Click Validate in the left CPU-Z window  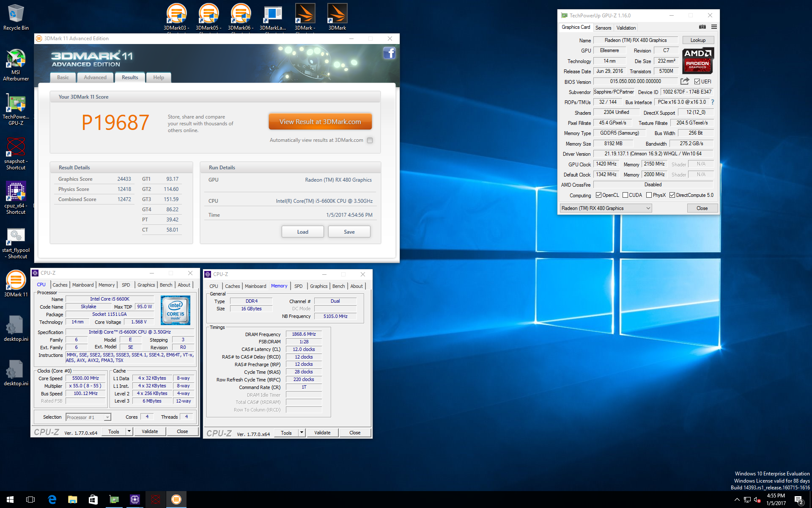click(x=150, y=431)
